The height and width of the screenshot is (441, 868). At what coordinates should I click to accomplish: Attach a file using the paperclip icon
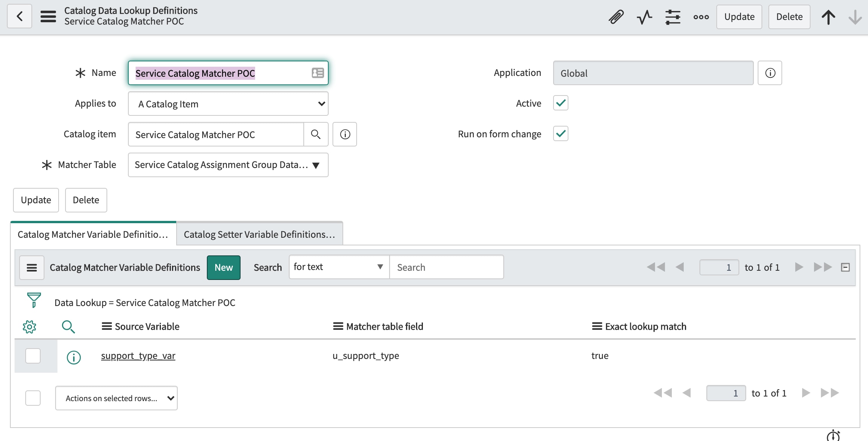click(616, 17)
